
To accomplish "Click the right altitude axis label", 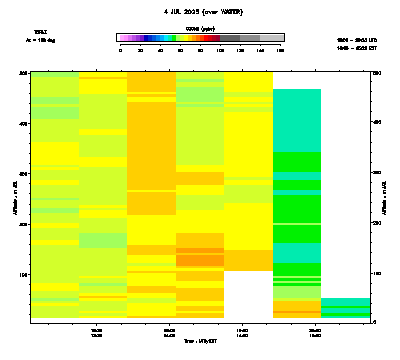I will click(x=384, y=197).
